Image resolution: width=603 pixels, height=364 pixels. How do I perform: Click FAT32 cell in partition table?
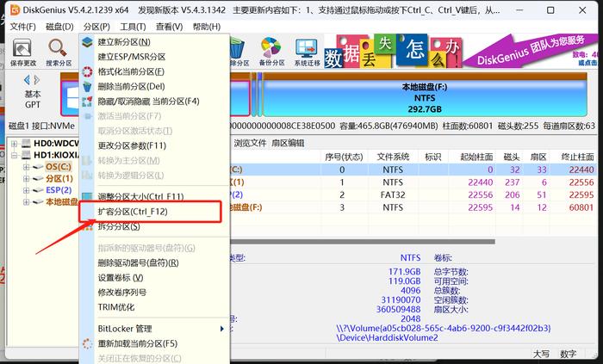point(393,194)
